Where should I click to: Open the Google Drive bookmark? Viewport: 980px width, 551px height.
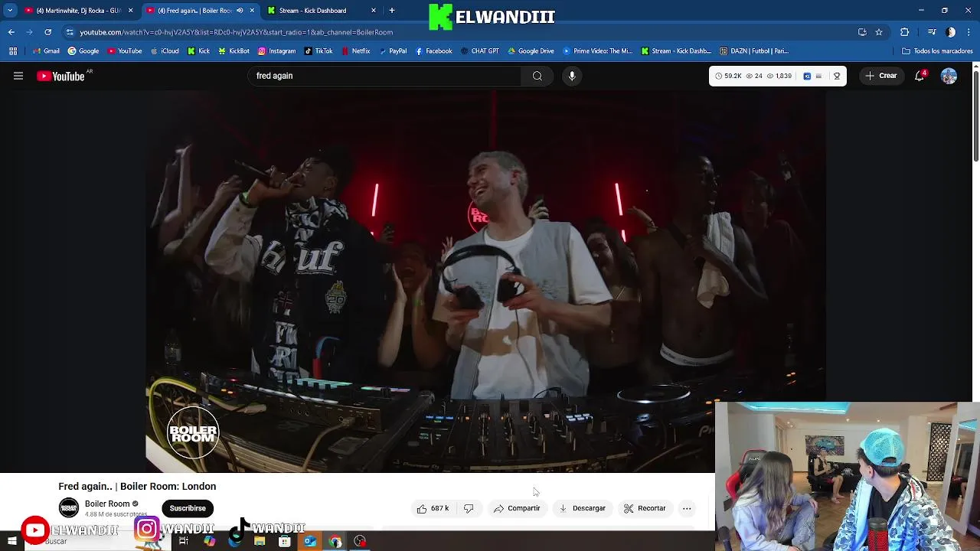pyautogui.click(x=530, y=51)
